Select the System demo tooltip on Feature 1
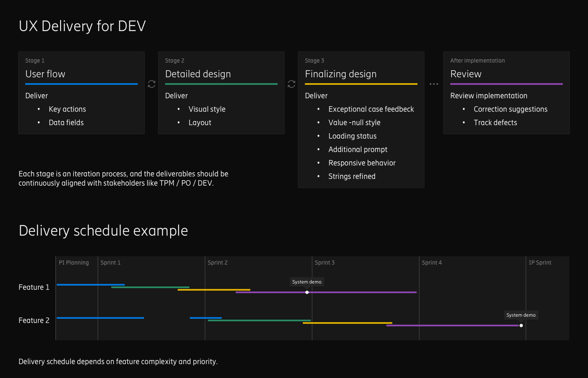This screenshot has height=378, width=588. click(x=307, y=282)
